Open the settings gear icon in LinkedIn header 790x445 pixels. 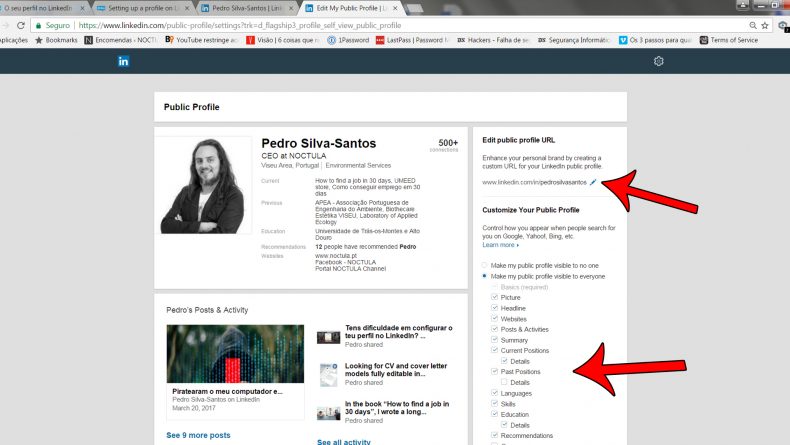coord(659,61)
